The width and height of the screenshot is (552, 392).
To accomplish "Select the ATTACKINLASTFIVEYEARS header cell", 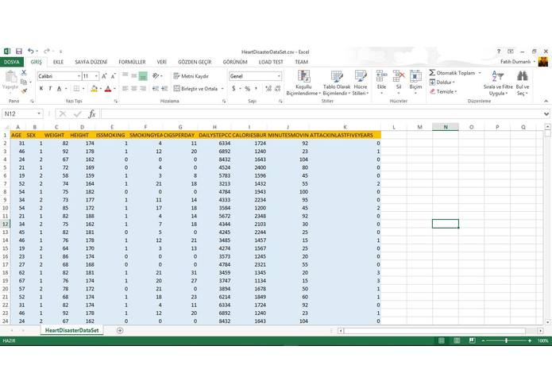I will (345, 135).
